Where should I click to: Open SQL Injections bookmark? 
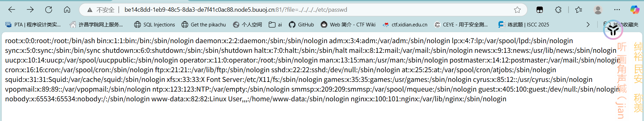(x=154, y=24)
